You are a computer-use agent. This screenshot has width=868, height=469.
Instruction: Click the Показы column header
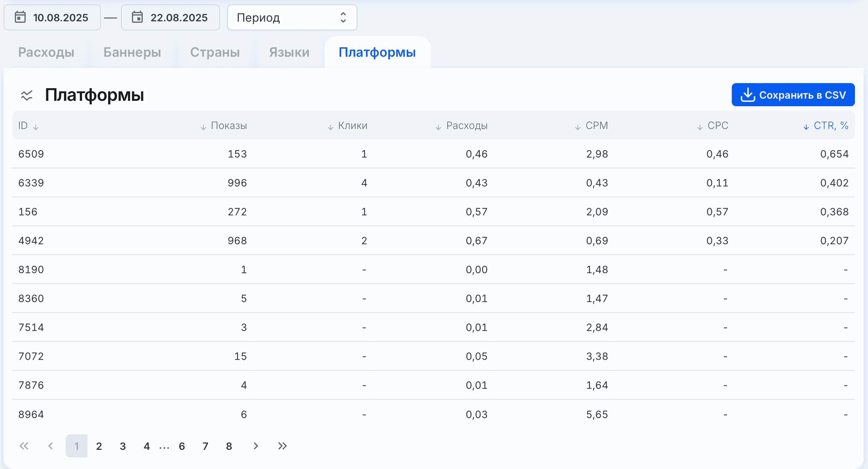pyautogui.click(x=229, y=125)
